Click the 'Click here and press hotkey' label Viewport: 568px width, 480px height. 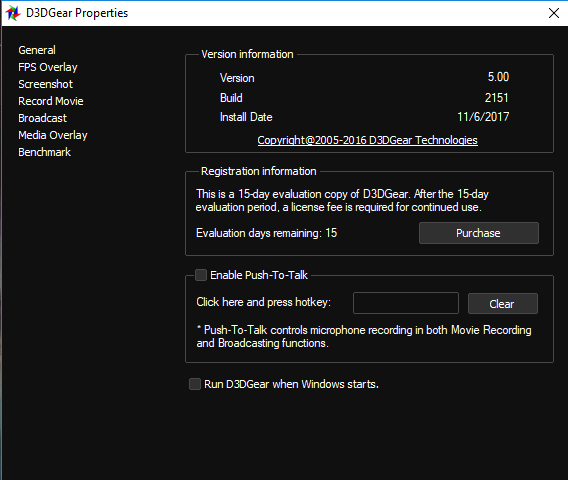264,302
